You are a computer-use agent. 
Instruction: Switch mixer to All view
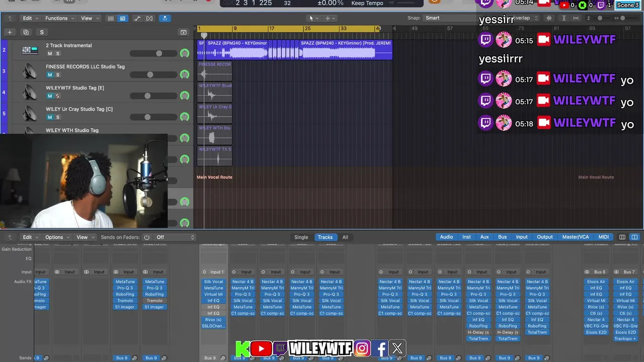coord(345,237)
